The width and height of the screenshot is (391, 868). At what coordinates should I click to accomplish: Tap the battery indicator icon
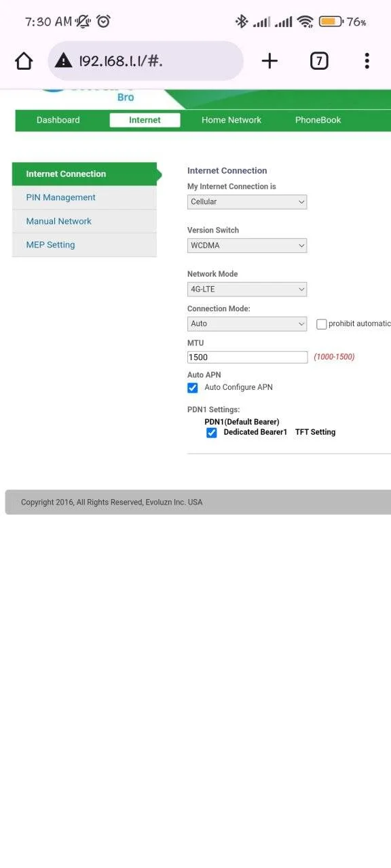331,22
